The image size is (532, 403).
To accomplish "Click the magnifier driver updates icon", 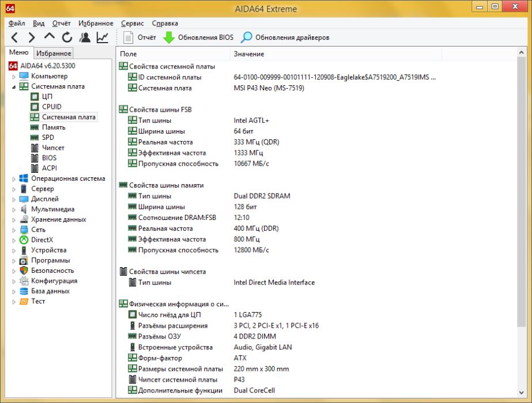I will (246, 37).
